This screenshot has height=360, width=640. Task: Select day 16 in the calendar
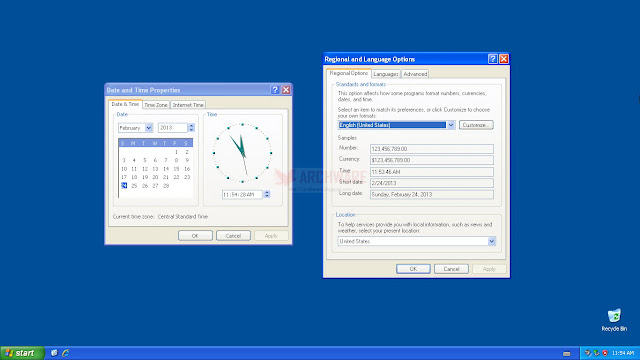(x=187, y=169)
